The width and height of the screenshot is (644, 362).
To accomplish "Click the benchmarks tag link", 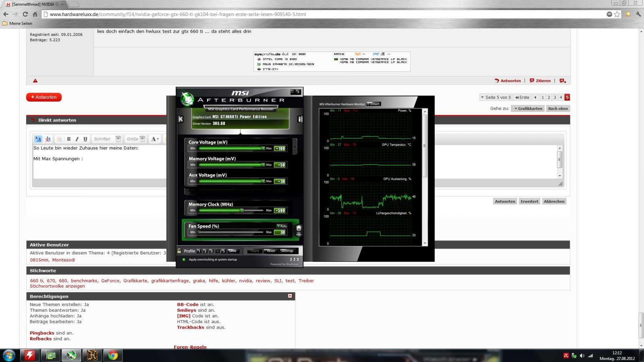I will 84,281.
